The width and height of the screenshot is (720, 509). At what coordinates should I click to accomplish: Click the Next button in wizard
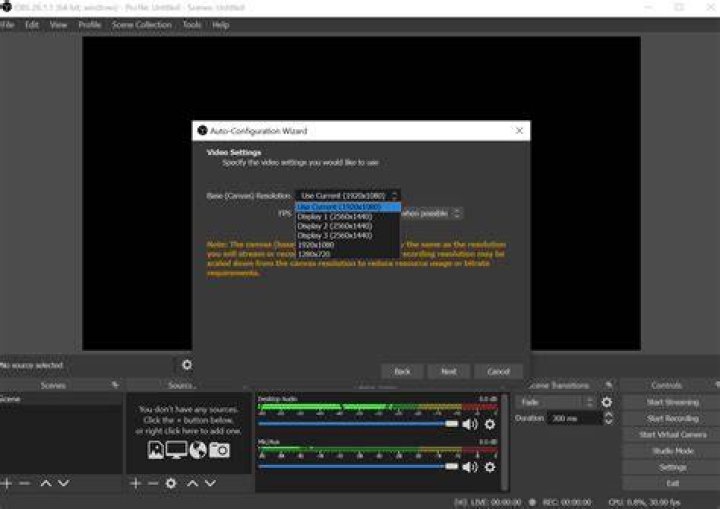coord(449,371)
